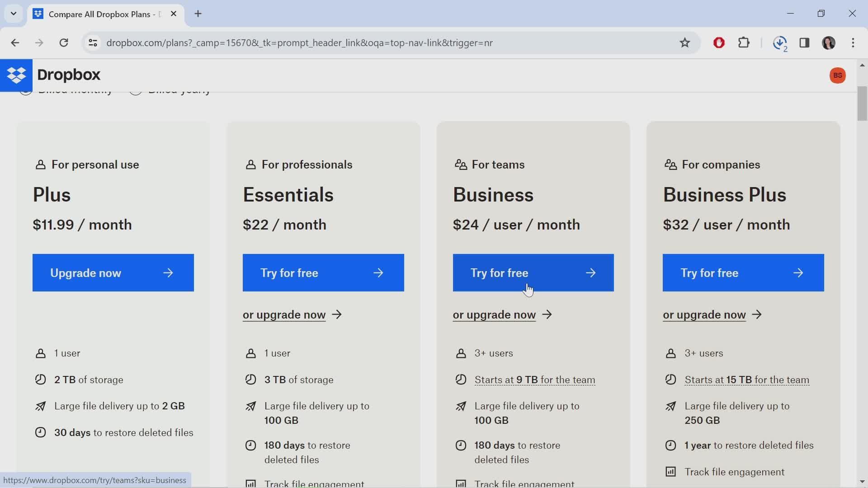Click or upgrade now under Essentials
The width and height of the screenshot is (868, 488).
292,314
